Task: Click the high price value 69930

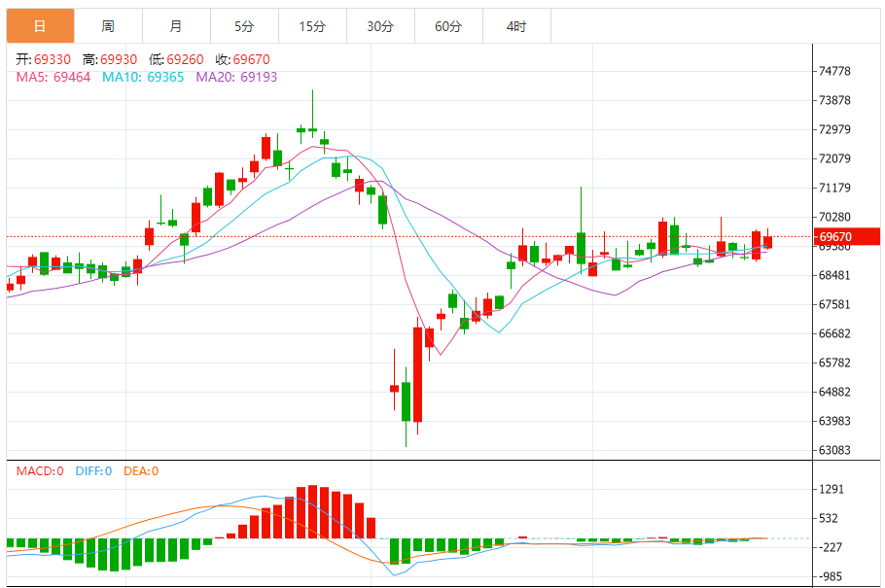Action: point(119,60)
